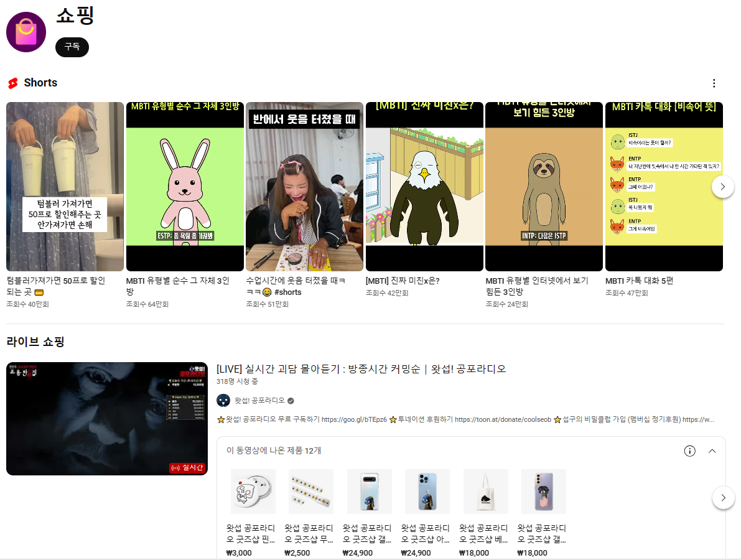This screenshot has width=741, height=560.
Task: Open the tumbler discount Shorts thumbnail
Action: (65, 187)
